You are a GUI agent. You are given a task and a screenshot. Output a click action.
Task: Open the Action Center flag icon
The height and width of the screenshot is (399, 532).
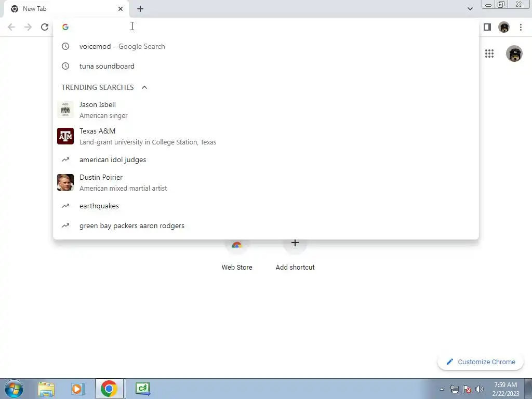467,389
